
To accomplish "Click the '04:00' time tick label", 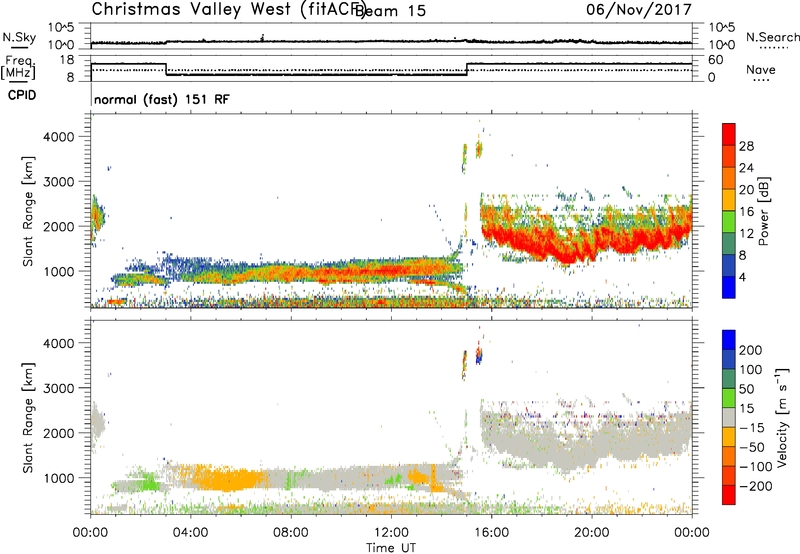I will tap(190, 533).
